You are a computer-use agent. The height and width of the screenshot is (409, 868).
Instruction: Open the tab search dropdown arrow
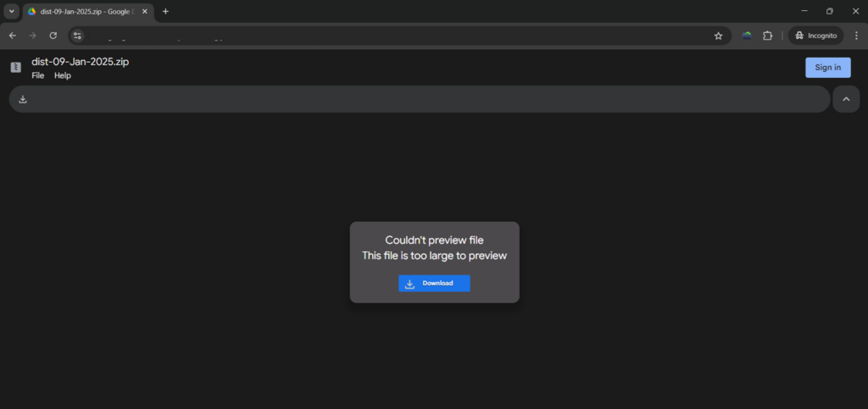point(11,11)
